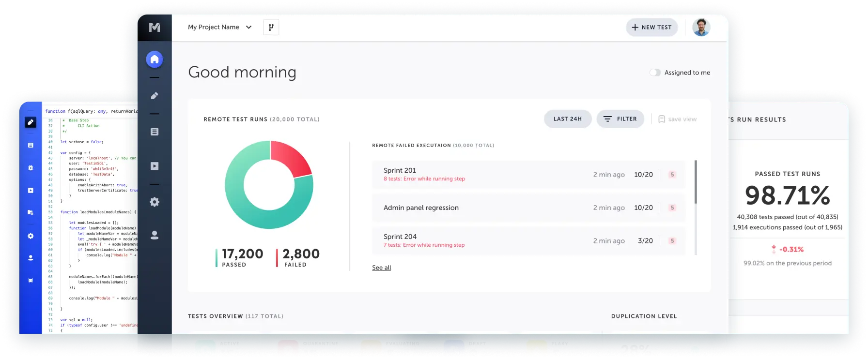Click the bug icon in blue sidebar

[31, 168]
